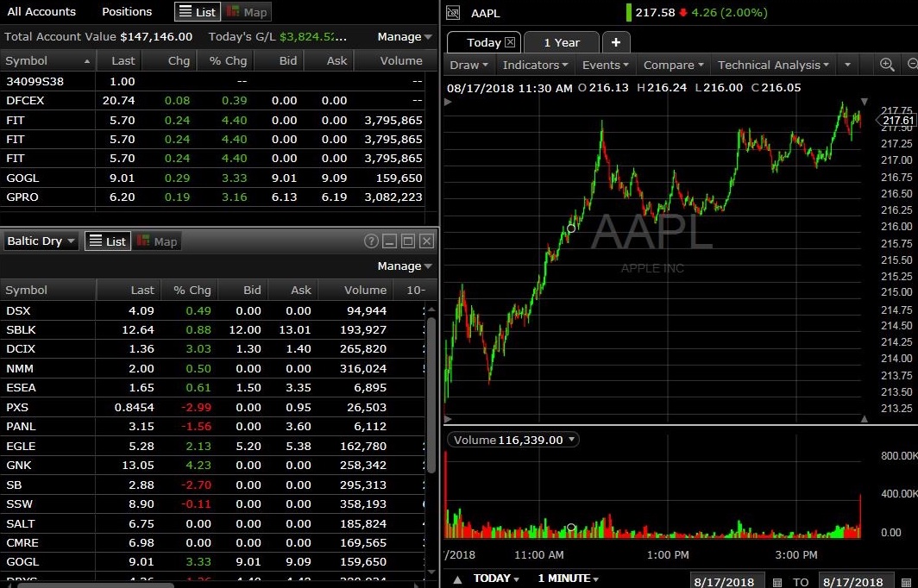Open the help question-mark icon in Baltic Dry panel
The height and width of the screenshot is (588, 918).
(371, 241)
